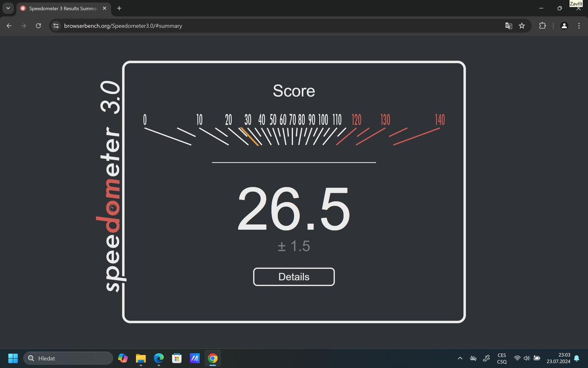The width and height of the screenshot is (588, 368).
Task: Click the 140 gauge label
Action: (440, 120)
